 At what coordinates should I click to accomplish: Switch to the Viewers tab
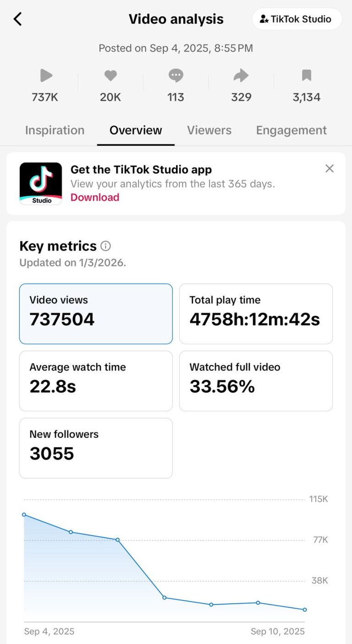209,130
